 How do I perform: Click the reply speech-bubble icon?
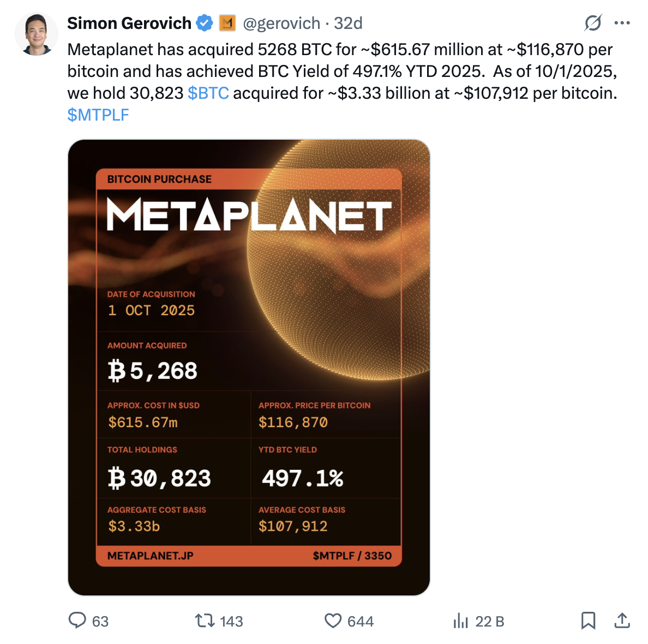point(77,621)
